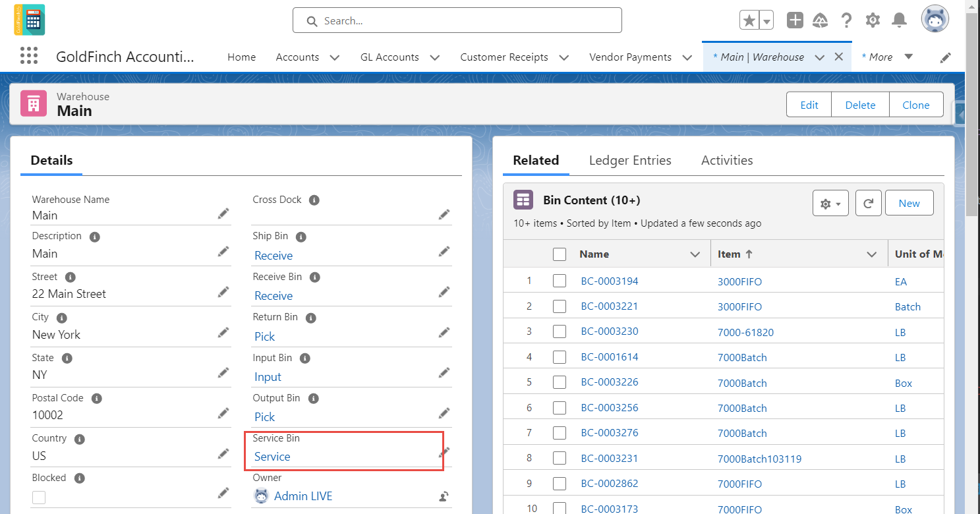Open the Item column menu chevron

point(872,254)
